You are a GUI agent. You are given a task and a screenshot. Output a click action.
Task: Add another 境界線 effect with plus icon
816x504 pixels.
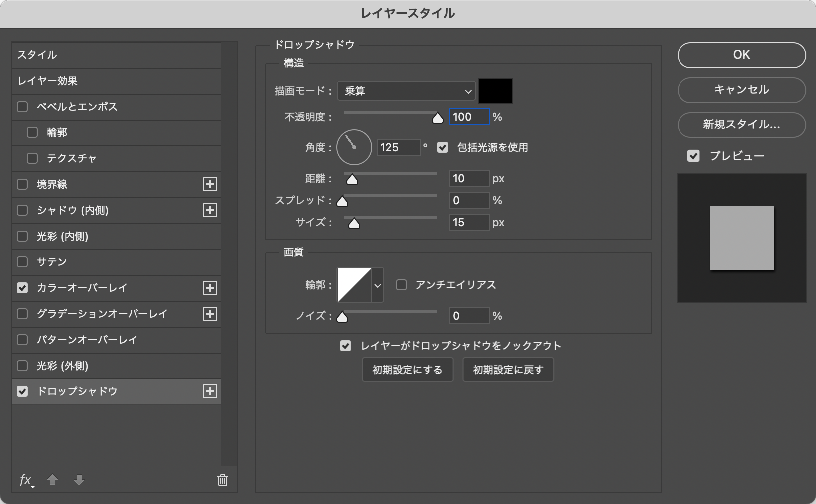pyautogui.click(x=210, y=184)
